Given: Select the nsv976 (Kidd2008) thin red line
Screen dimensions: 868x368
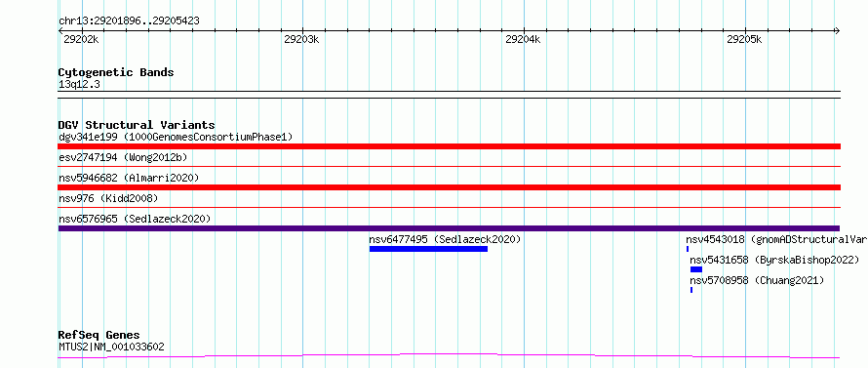Looking at the screenshot, I should (x=449, y=207).
